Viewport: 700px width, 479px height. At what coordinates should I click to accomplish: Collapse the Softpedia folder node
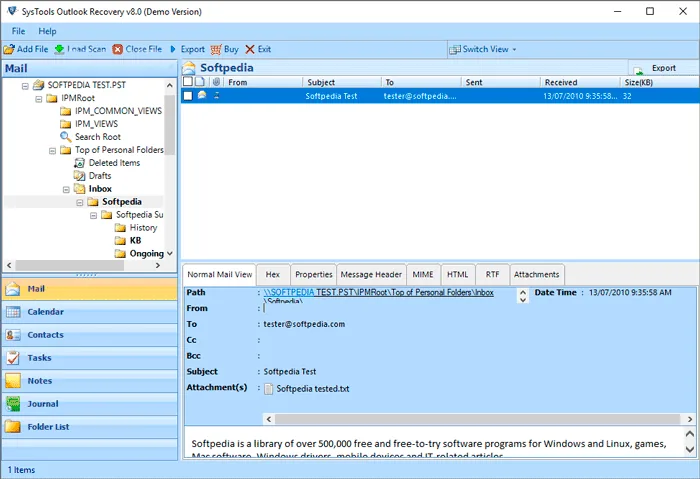(x=79, y=202)
